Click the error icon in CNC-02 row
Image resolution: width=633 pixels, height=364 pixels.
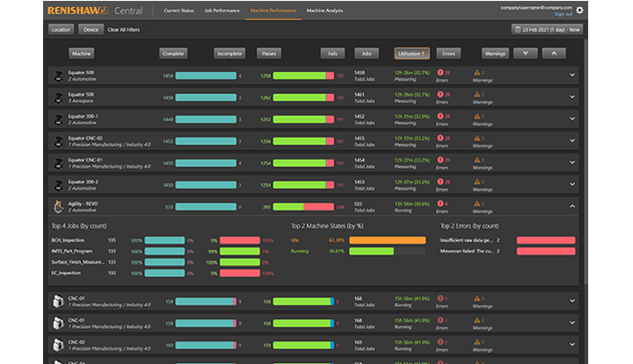coord(440,342)
